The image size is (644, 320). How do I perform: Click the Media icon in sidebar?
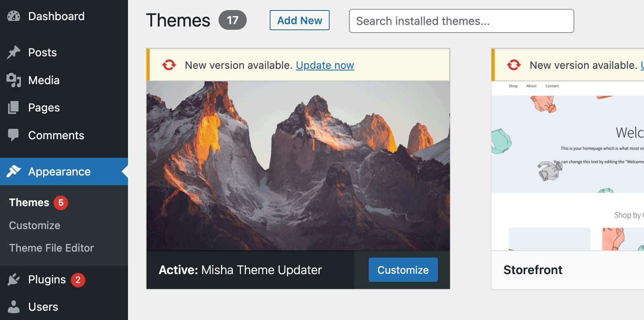point(14,80)
